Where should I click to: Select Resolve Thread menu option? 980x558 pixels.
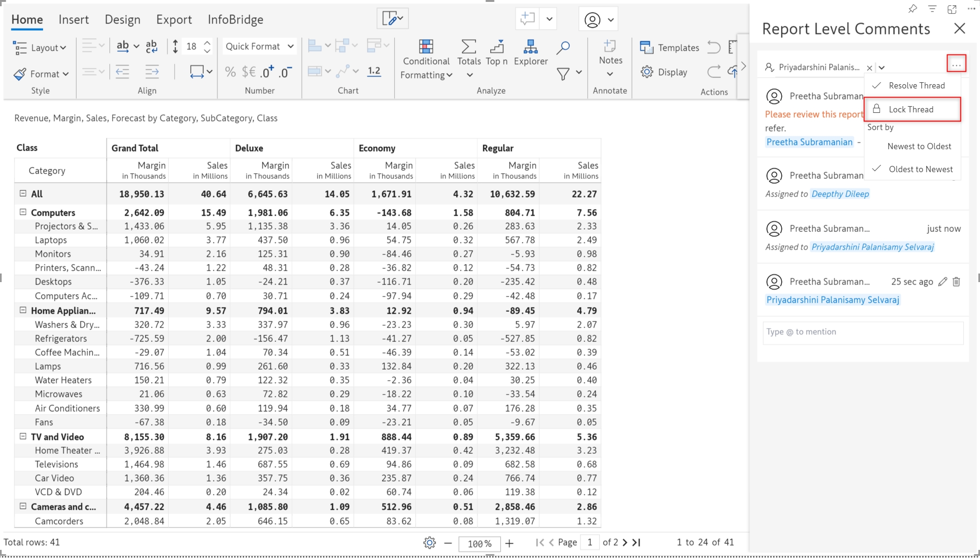pyautogui.click(x=916, y=86)
